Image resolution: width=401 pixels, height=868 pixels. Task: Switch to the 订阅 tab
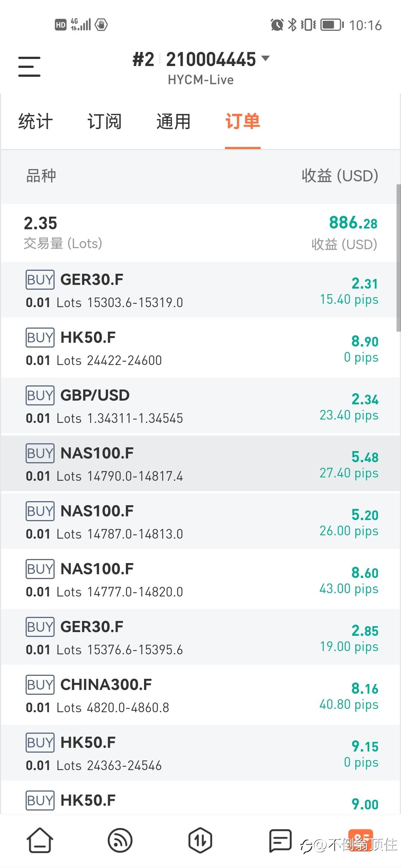(104, 122)
